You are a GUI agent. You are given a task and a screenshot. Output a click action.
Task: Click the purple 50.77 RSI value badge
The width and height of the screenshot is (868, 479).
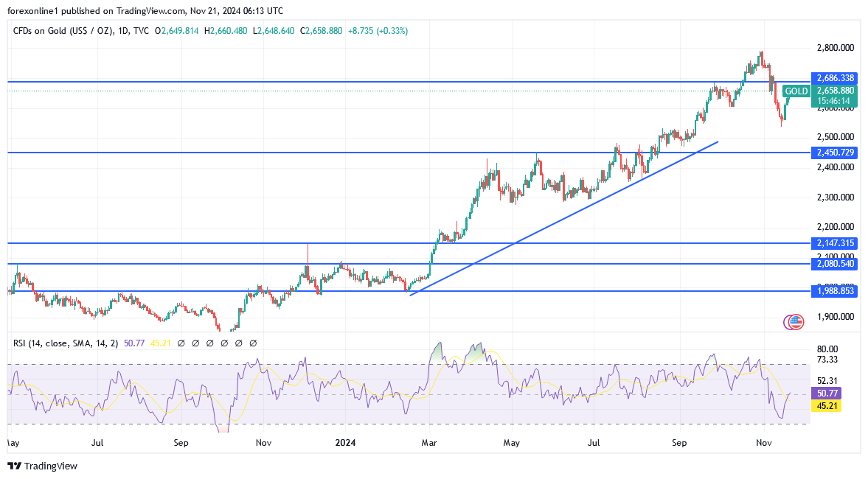point(830,394)
